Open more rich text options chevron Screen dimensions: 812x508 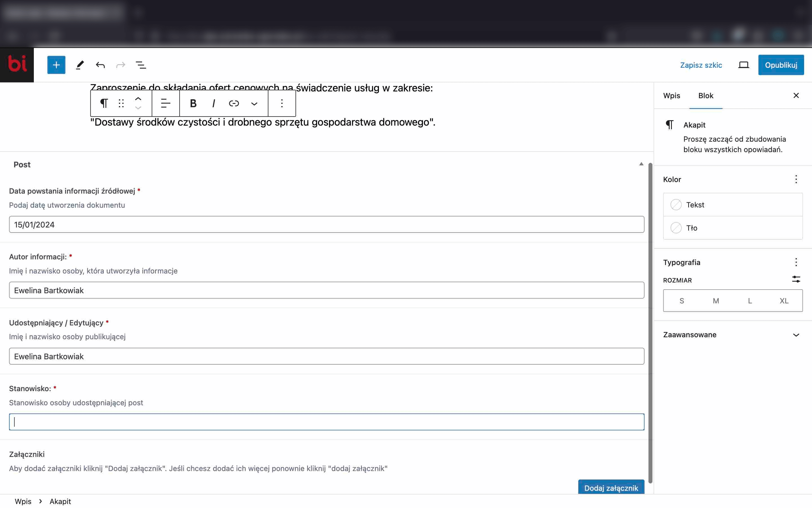tap(254, 104)
